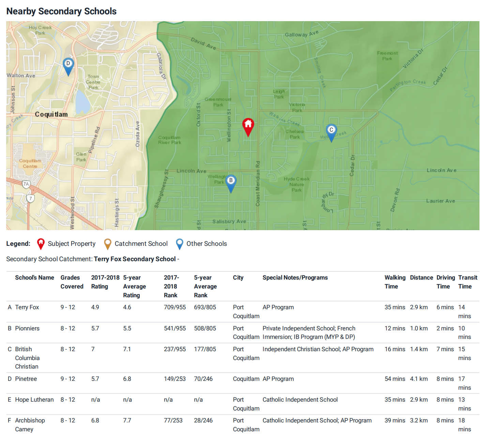488x448 pixels.
Task: Click Pionniers driving time 2 mins
Action: (445, 328)
